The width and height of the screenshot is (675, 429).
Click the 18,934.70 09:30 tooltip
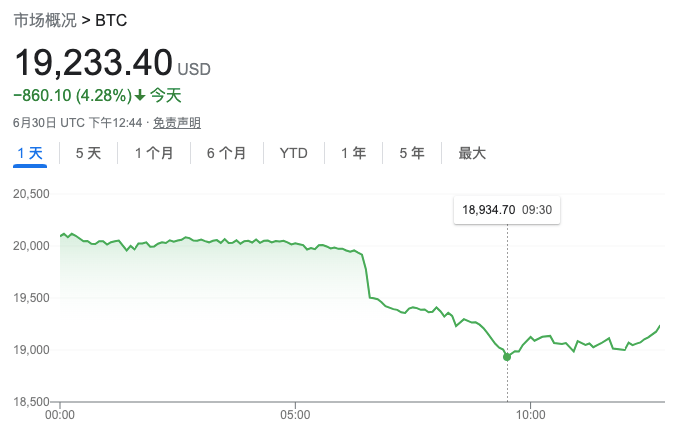point(507,210)
